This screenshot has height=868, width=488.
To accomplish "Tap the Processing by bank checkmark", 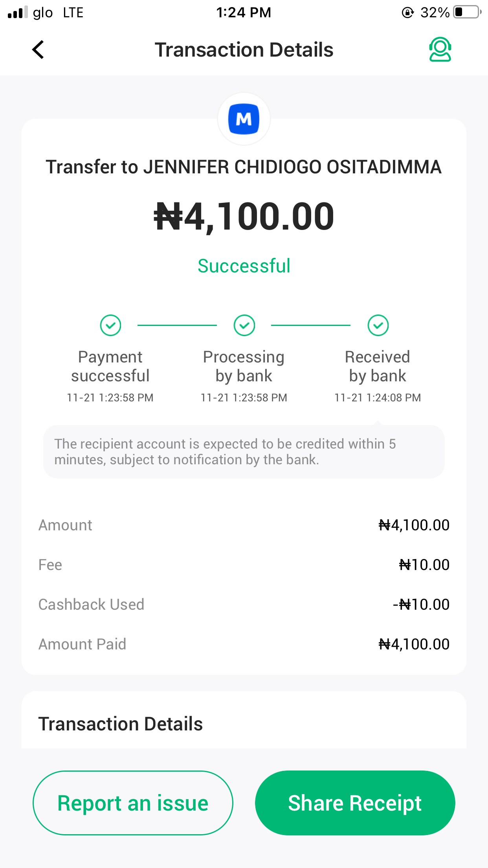I will [x=244, y=325].
